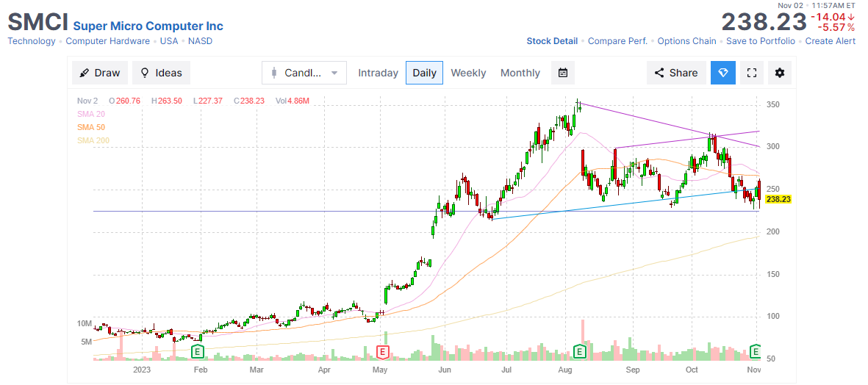Click the green earnings marker near February
Viewport: 868px width, 385px height.
click(x=198, y=350)
